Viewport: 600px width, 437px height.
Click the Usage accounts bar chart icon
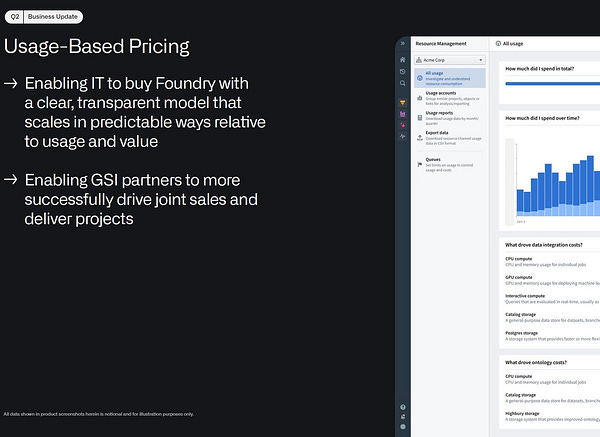pos(420,98)
